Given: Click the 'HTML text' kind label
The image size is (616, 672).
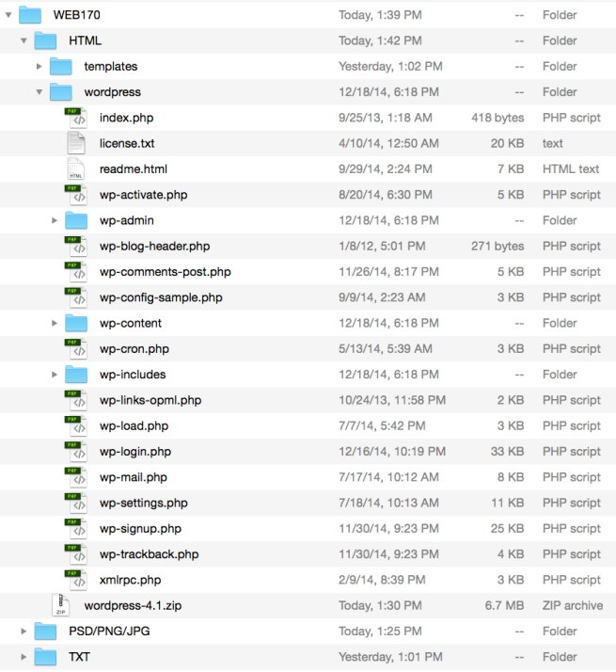Looking at the screenshot, I should (571, 168).
